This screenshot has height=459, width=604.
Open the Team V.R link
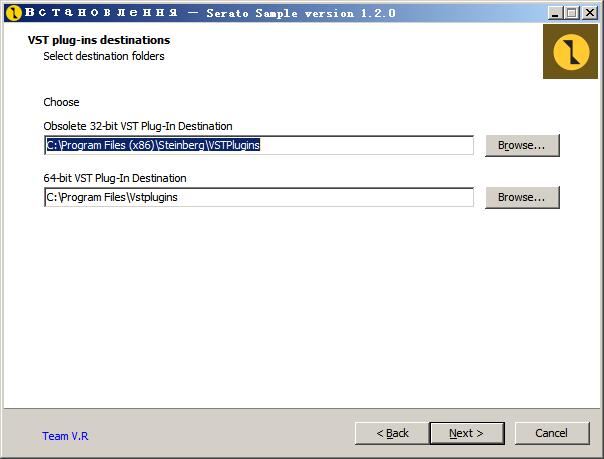pyautogui.click(x=65, y=436)
